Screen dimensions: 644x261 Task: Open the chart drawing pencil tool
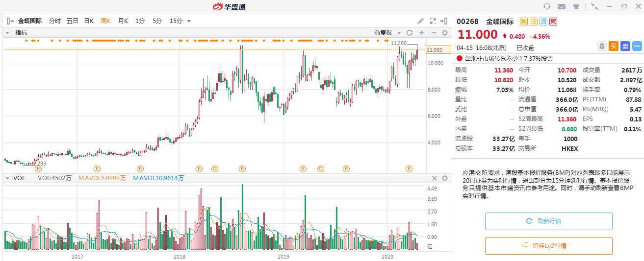[420, 21]
